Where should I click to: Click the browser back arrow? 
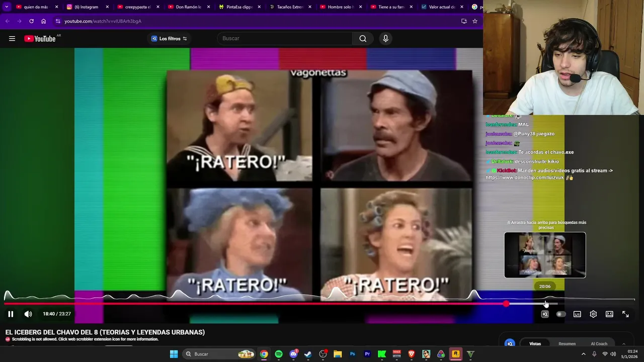tap(7, 21)
